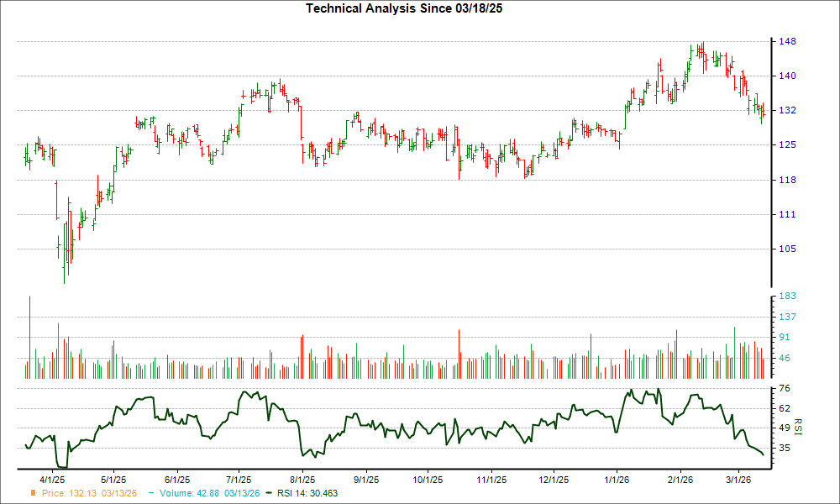Expand the 12/1/25 date axis label
This screenshot has height=504, width=840.
point(553,477)
